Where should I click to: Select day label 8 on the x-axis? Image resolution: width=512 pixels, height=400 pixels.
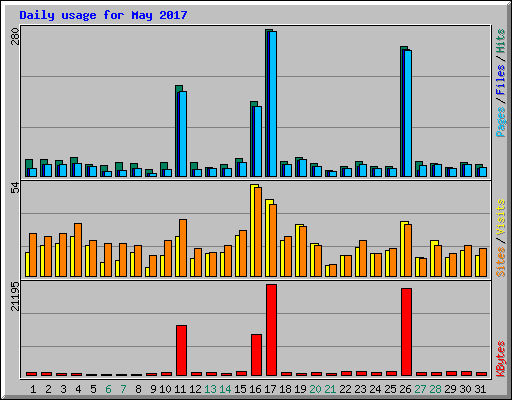(x=138, y=389)
